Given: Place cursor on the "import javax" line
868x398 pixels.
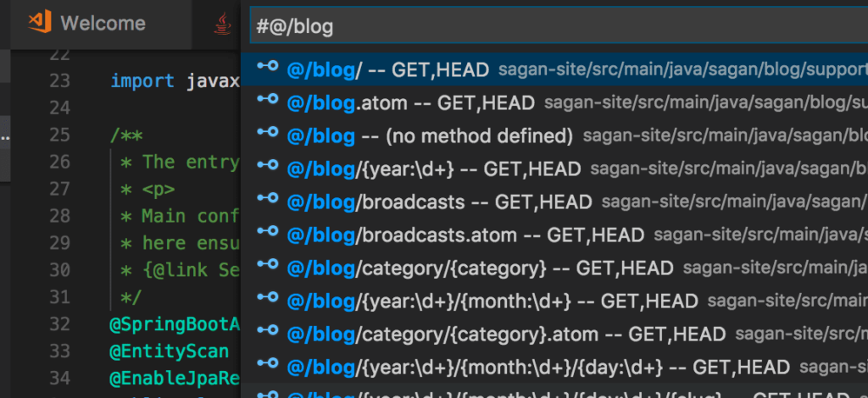Looking at the screenshot, I should click(175, 81).
